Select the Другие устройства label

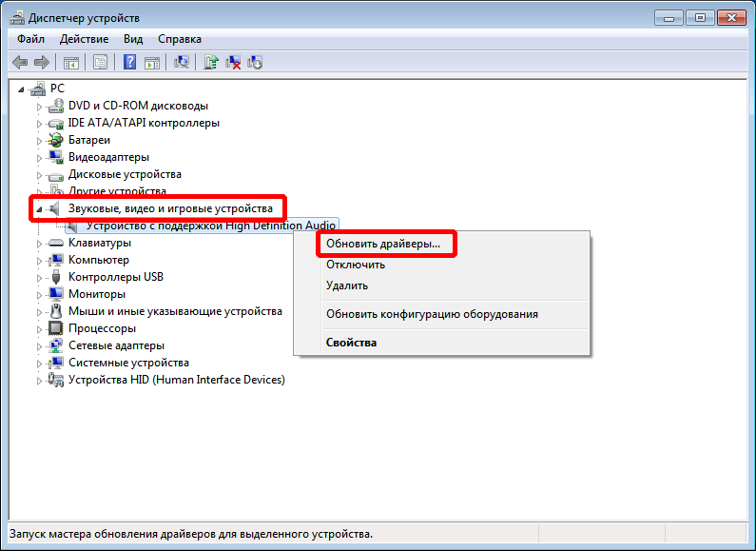(117, 191)
